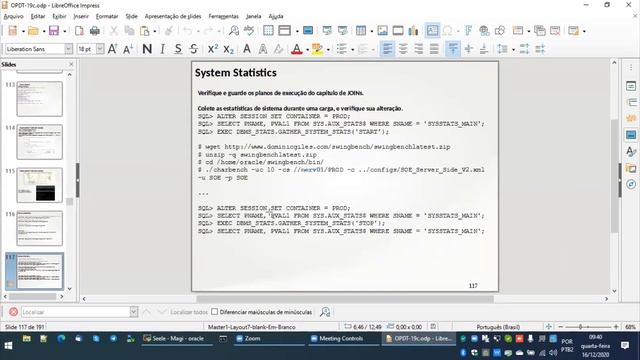Click in the Localizar search field
Viewport: 640px width, 360px height.
pyautogui.click(x=76, y=312)
